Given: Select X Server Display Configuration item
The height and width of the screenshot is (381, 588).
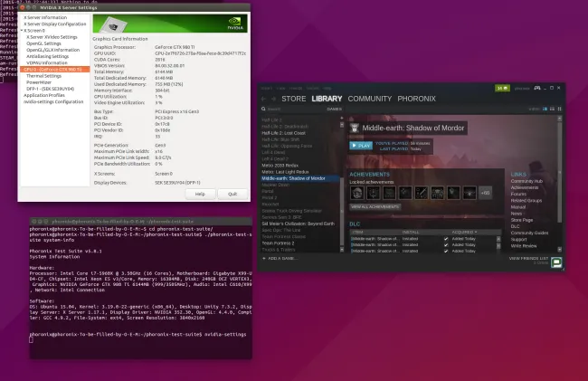Looking at the screenshot, I should (55, 24).
